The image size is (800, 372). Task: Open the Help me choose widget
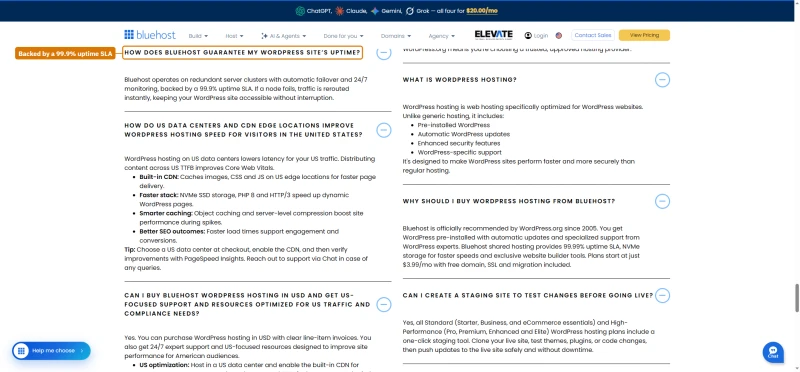point(52,351)
